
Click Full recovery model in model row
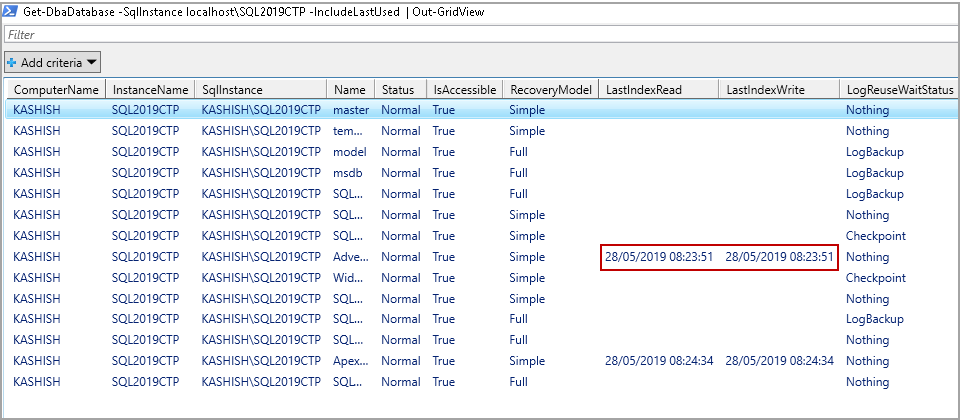[x=518, y=152]
